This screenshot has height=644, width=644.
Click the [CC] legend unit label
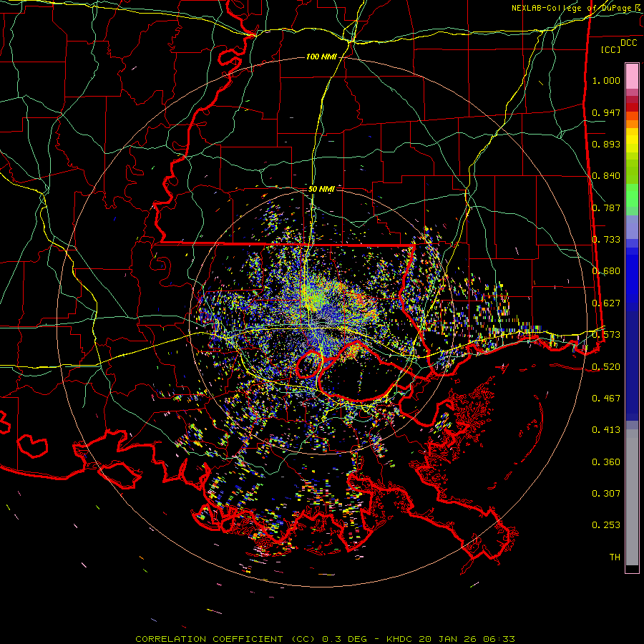pyautogui.click(x=610, y=49)
